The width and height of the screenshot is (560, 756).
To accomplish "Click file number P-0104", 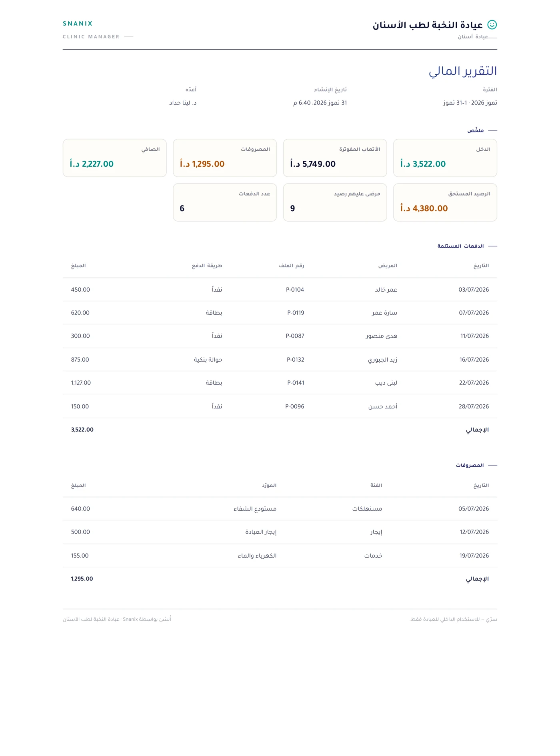I will 295,290.
